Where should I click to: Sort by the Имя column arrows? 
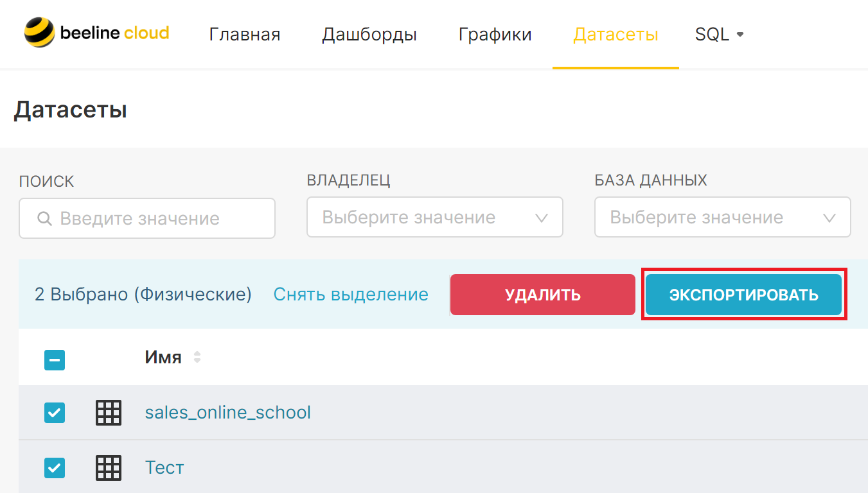(x=197, y=358)
